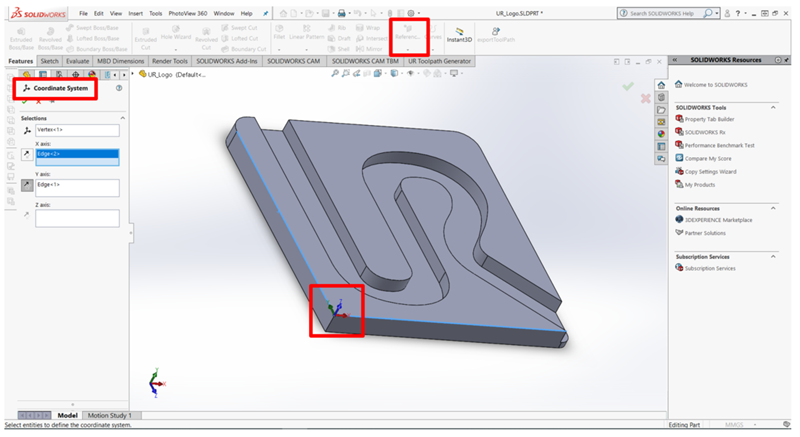This screenshot has height=437, width=800.
Task: Reverse Z axis direction button
Action: (26, 215)
